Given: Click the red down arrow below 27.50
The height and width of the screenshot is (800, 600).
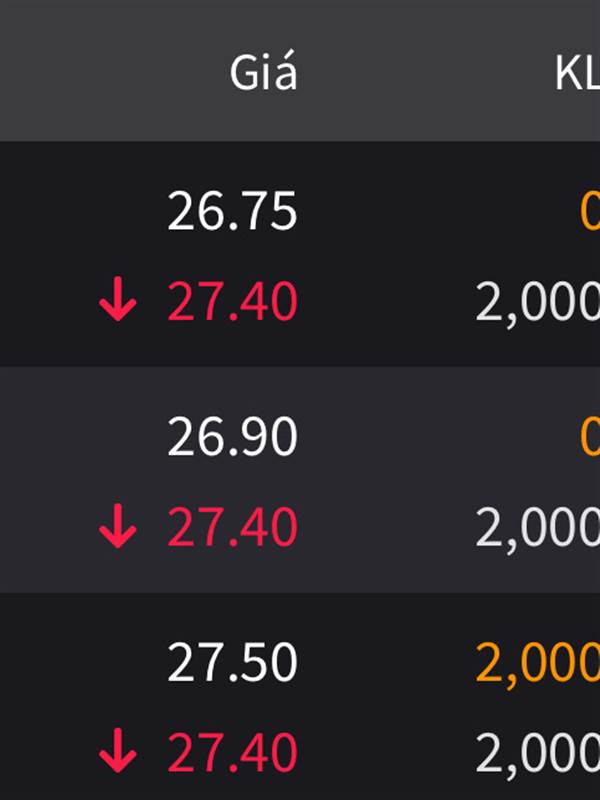Looking at the screenshot, I should (x=118, y=752).
